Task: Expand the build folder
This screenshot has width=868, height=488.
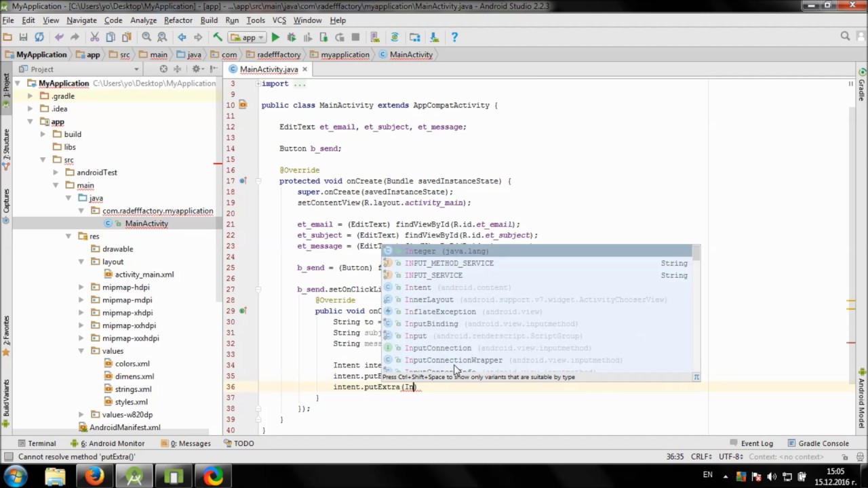Action: click(x=43, y=134)
